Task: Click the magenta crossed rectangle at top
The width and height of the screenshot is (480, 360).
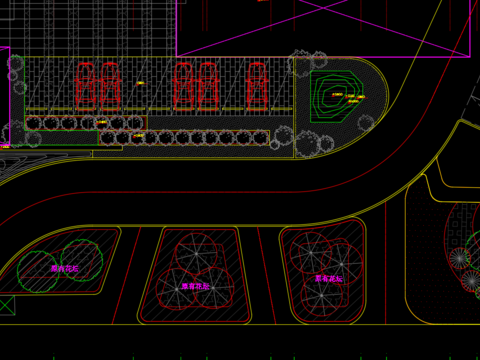Action: point(323,28)
